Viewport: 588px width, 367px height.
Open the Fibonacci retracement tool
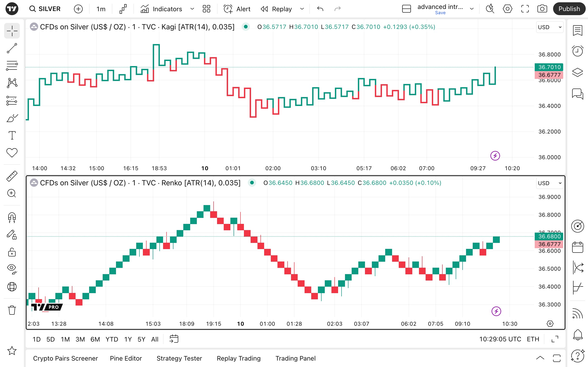(x=12, y=66)
